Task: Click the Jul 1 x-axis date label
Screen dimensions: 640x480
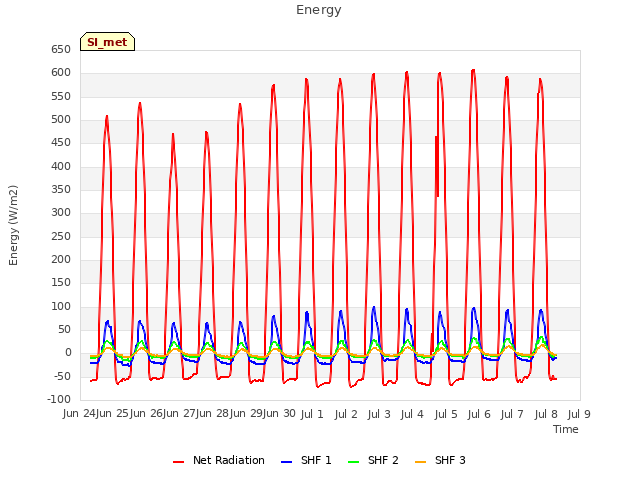Action: (x=312, y=415)
